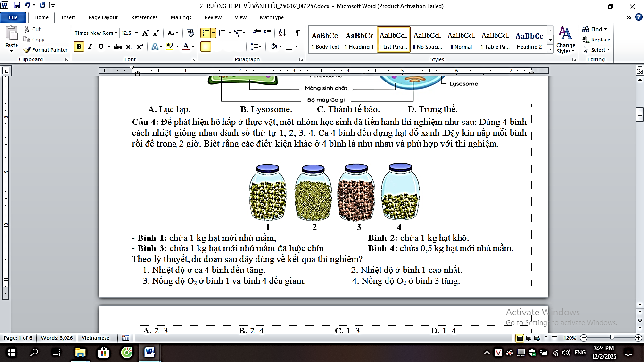The image size is (644, 362).
Task: Click the font color red swatch button
Action: (x=185, y=47)
